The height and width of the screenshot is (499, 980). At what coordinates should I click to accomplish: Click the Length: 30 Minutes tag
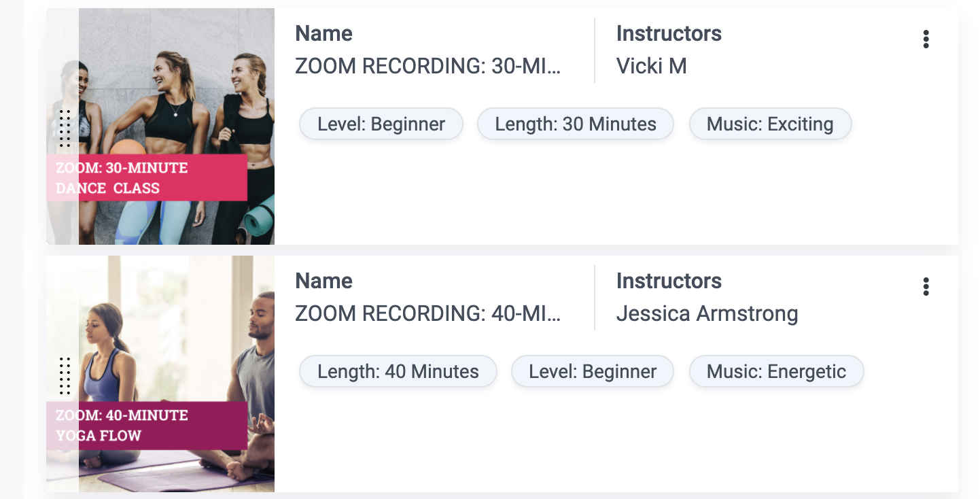[576, 124]
